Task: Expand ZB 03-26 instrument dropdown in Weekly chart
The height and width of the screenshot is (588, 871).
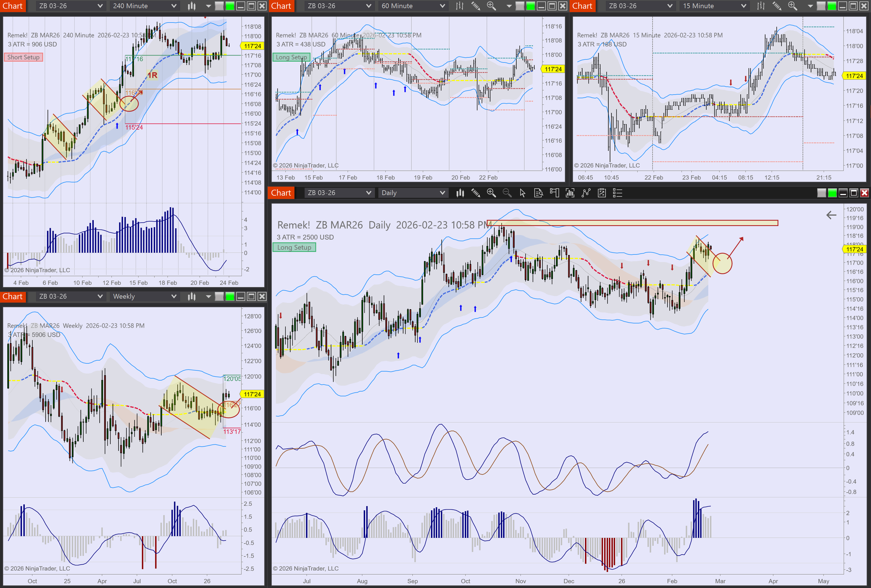Action: coord(70,296)
